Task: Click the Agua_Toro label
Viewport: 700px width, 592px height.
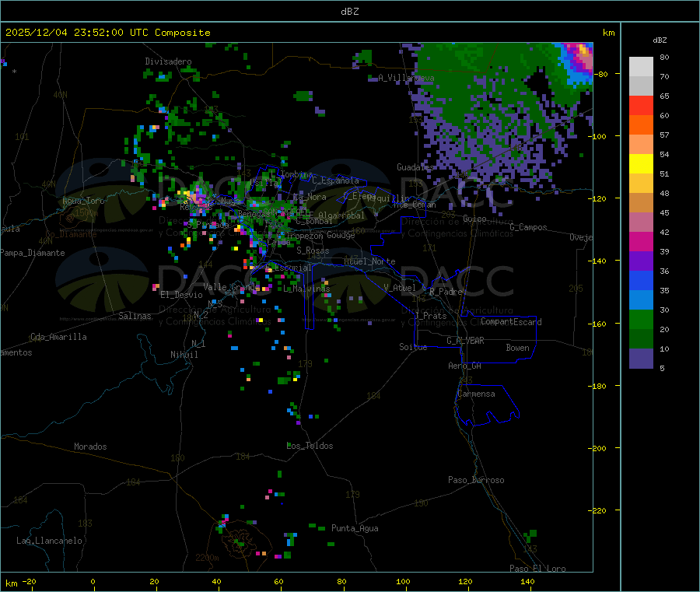Action: (83, 201)
